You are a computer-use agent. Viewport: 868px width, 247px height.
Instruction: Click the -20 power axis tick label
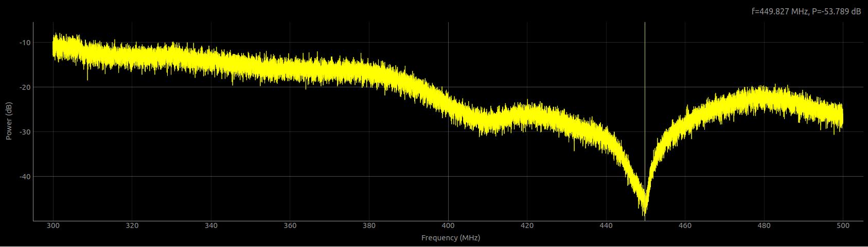pyautogui.click(x=25, y=87)
